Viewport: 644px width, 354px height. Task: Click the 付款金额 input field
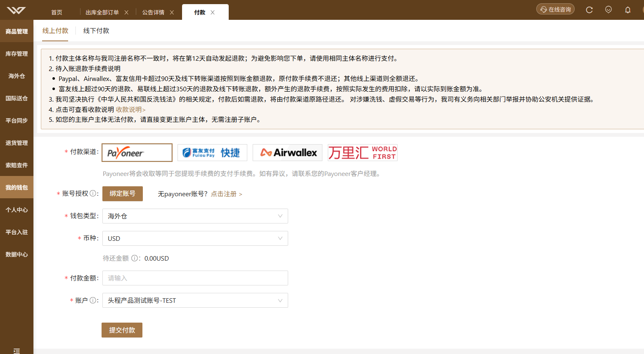[195, 278]
